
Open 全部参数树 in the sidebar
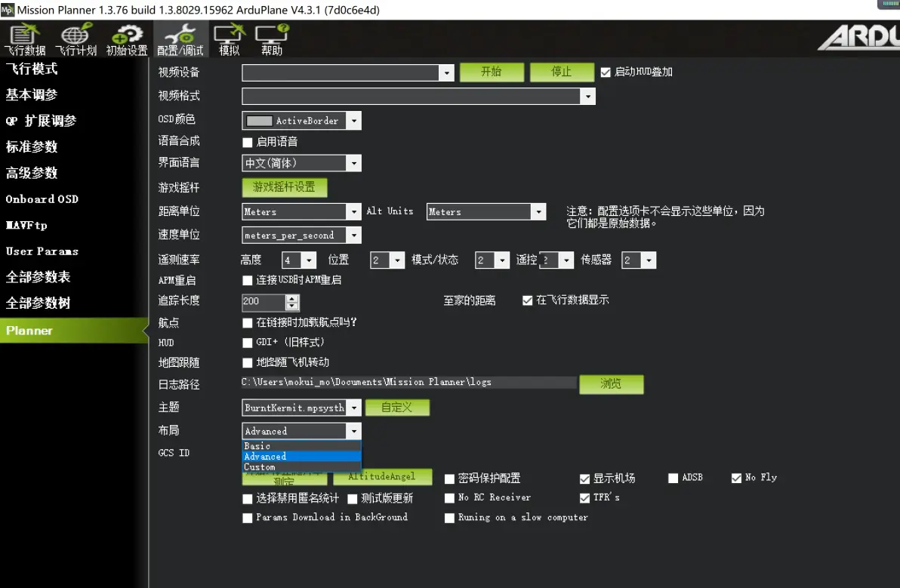[x=38, y=303]
